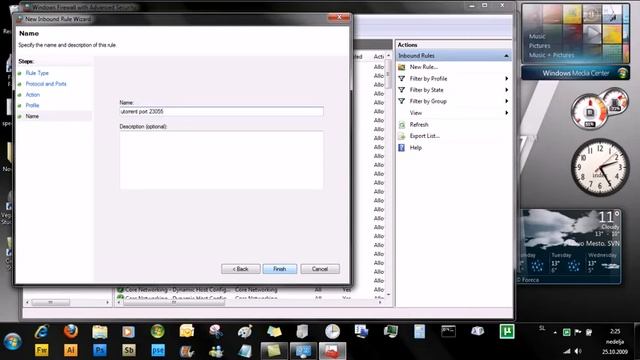Select Pictures in Media Center gadget

(x=540, y=46)
